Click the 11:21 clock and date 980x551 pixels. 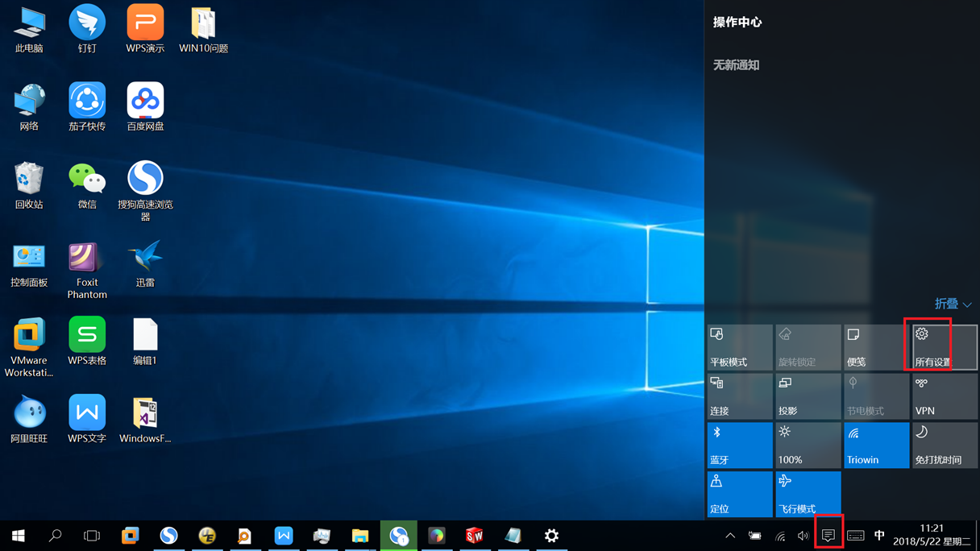coord(932,536)
